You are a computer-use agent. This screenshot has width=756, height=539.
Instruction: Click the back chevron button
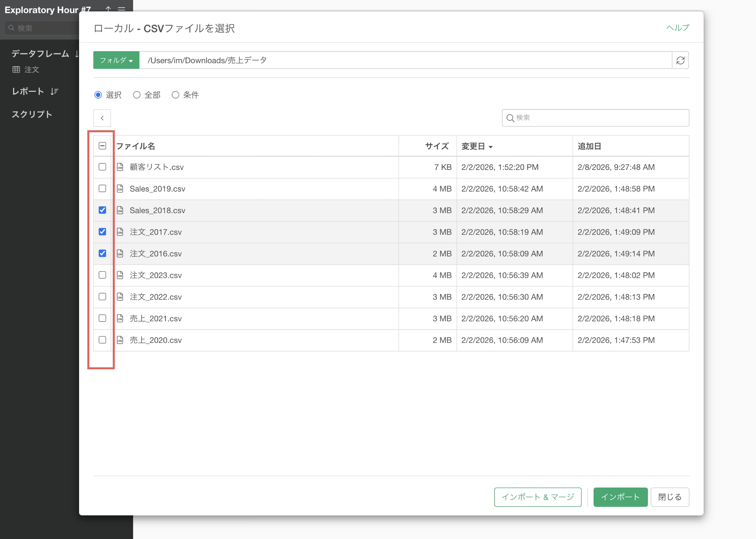102,118
